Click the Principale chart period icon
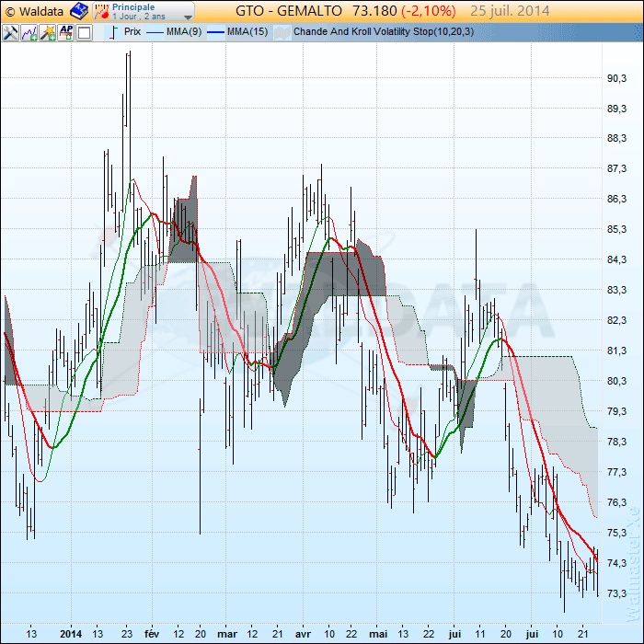 click(101, 11)
